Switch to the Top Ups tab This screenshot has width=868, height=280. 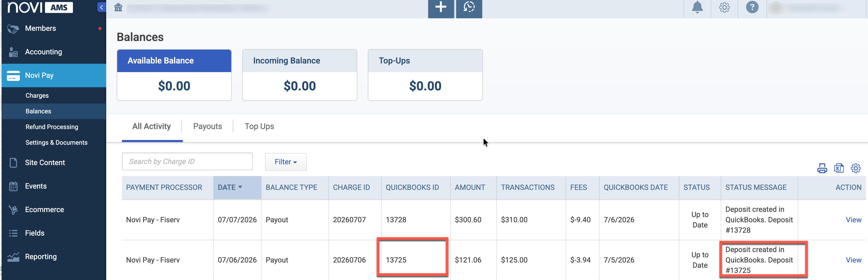tap(259, 126)
